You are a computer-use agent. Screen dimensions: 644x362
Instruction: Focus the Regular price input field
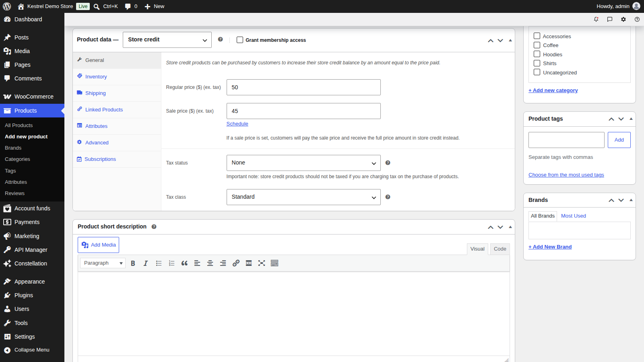(303, 87)
